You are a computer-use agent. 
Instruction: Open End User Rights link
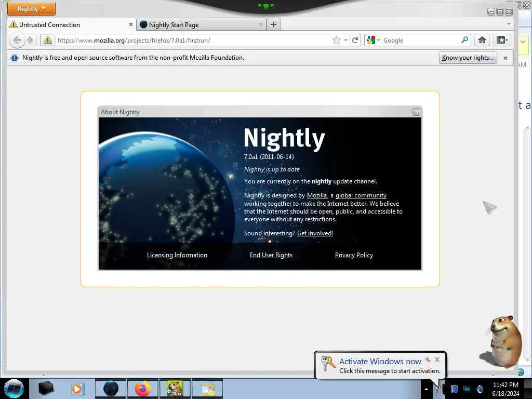click(271, 255)
